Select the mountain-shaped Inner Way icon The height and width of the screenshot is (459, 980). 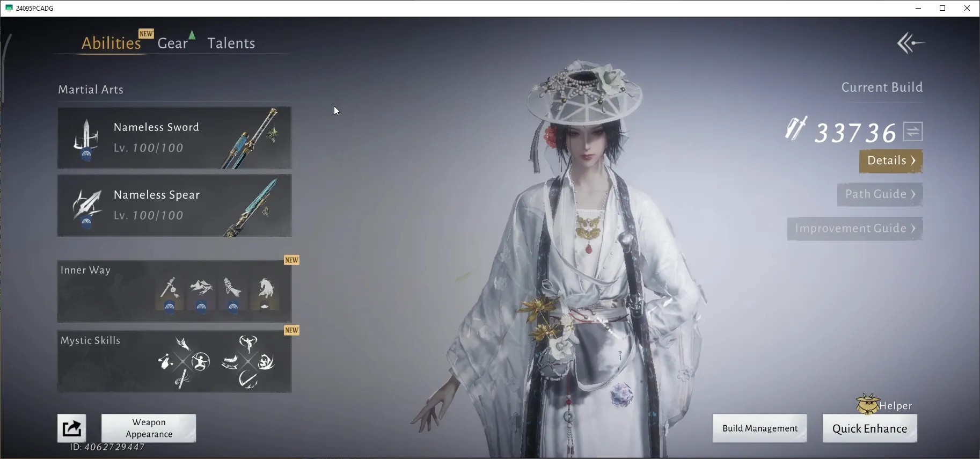(x=201, y=294)
